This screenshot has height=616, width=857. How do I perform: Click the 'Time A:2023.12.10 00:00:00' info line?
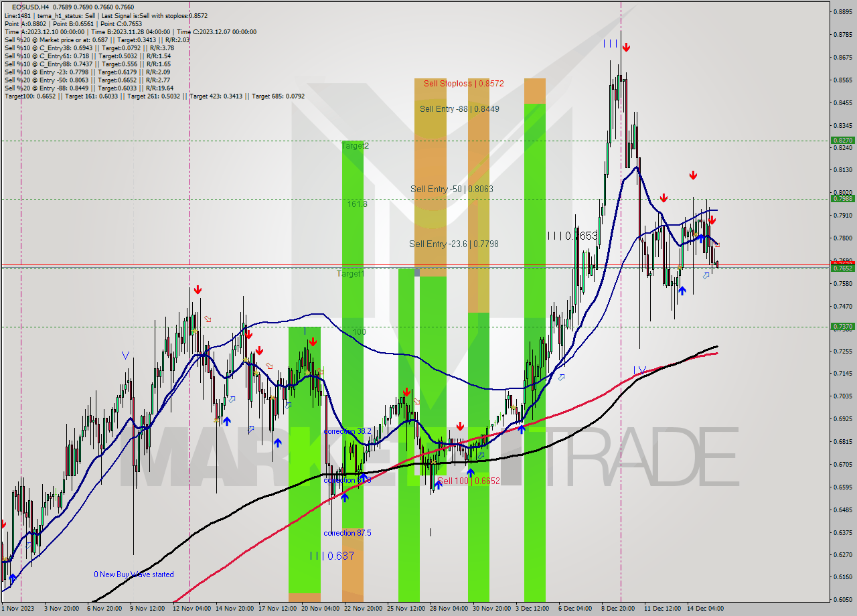click(x=131, y=31)
